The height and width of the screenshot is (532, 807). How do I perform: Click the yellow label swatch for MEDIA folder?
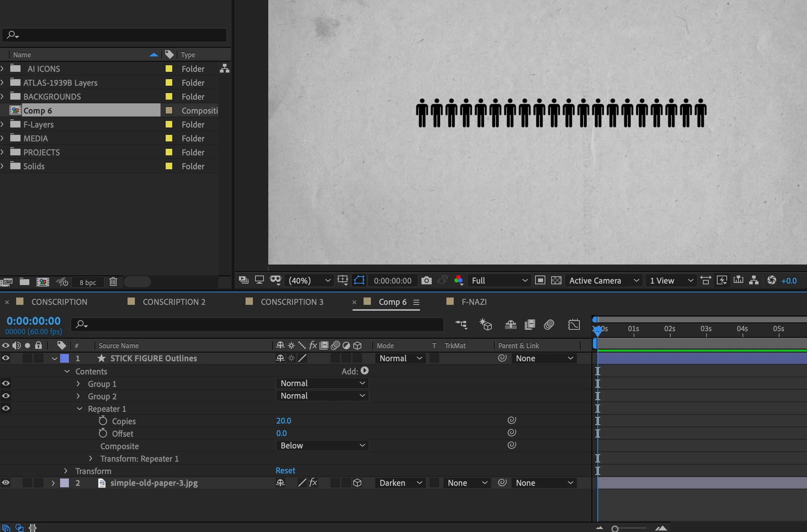click(x=169, y=138)
